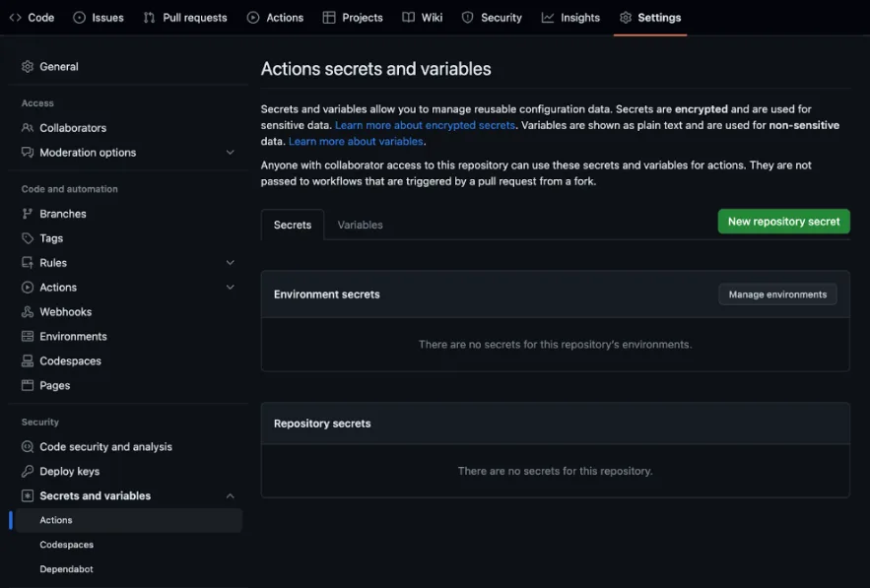
Task: Click the Actions play icon in top nav
Action: [x=253, y=18]
